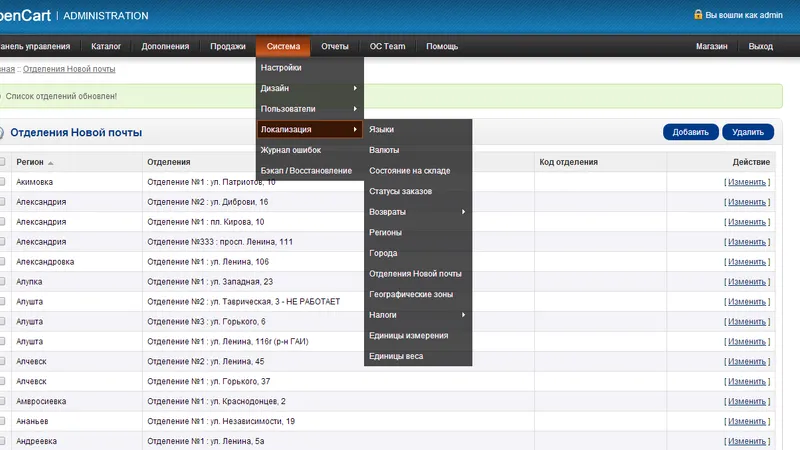Expand the Налоги submenu
Image resolution: width=800 pixels, height=450 pixels.
click(x=418, y=315)
